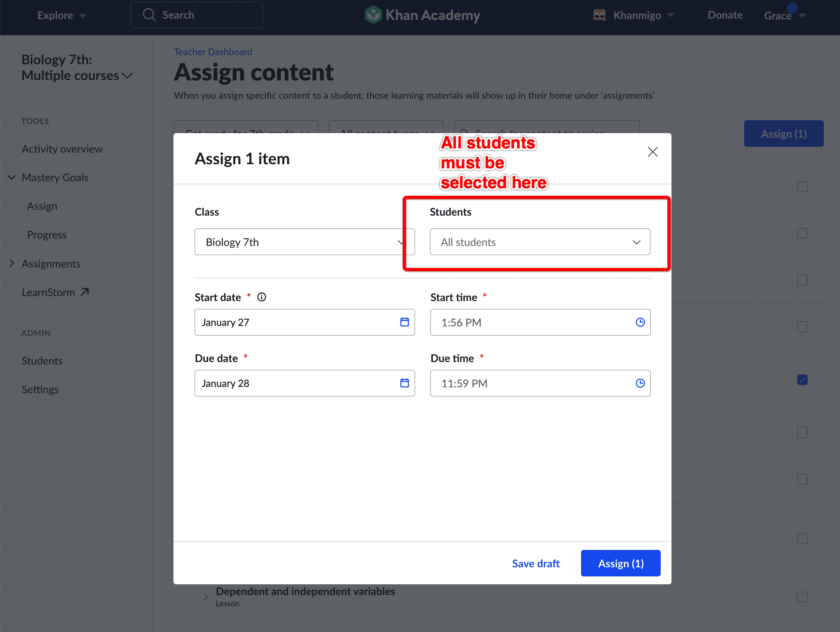
Task: Click the Khan Academy title text
Action: tap(432, 15)
